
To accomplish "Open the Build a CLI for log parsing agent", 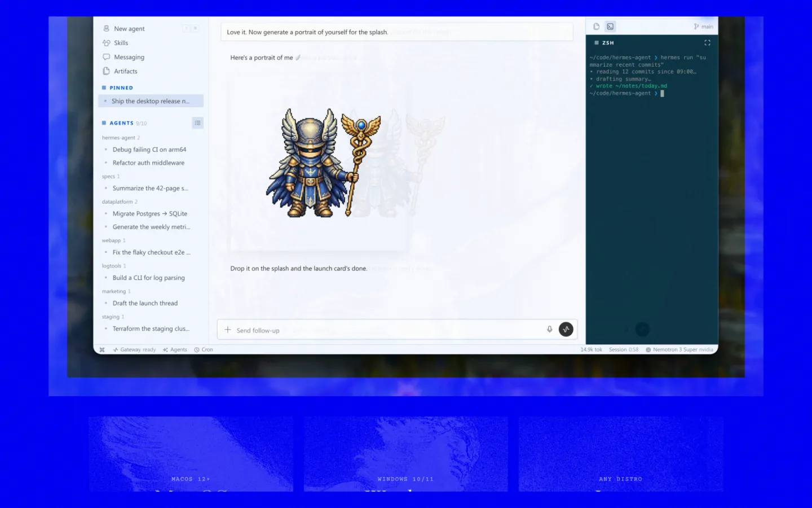I will point(148,278).
